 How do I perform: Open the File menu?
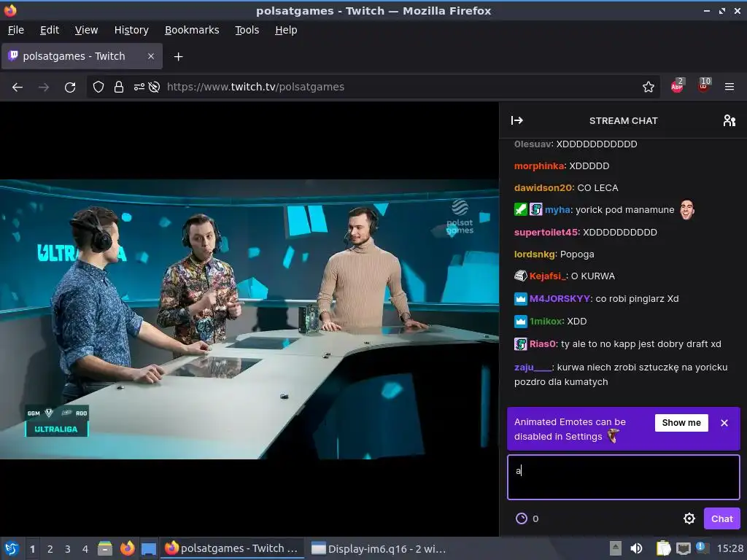pyautogui.click(x=16, y=30)
